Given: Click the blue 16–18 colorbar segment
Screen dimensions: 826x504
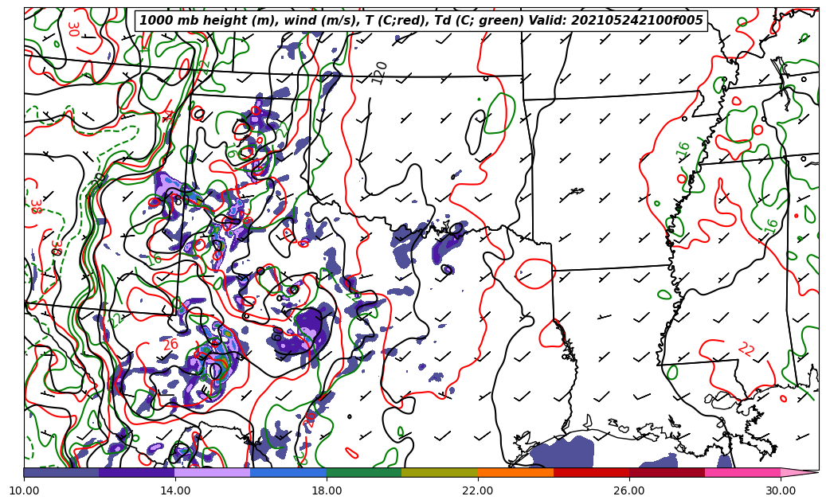Looking at the screenshot, I should point(288,472).
